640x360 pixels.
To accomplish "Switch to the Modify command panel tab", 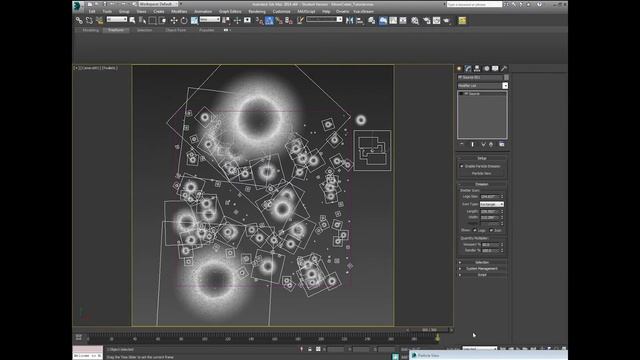I will (x=468, y=69).
